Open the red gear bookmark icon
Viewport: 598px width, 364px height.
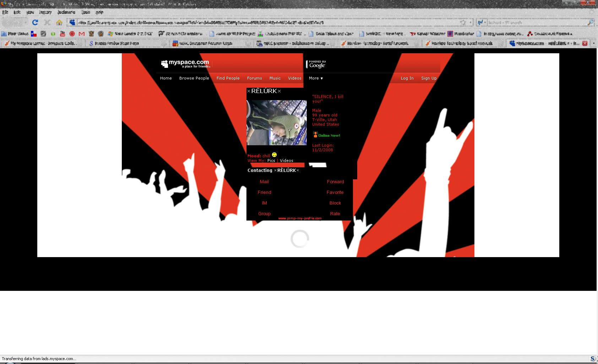[x=72, y=34]
